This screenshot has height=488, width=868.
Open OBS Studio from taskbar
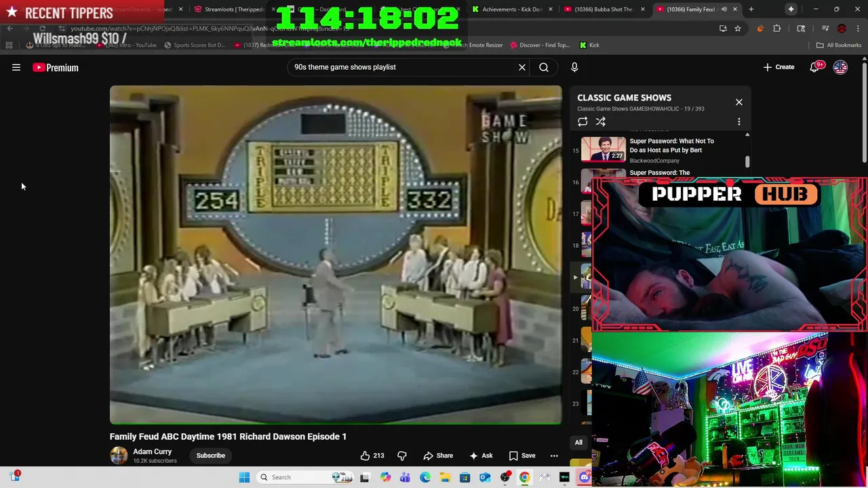pos(505,477)
